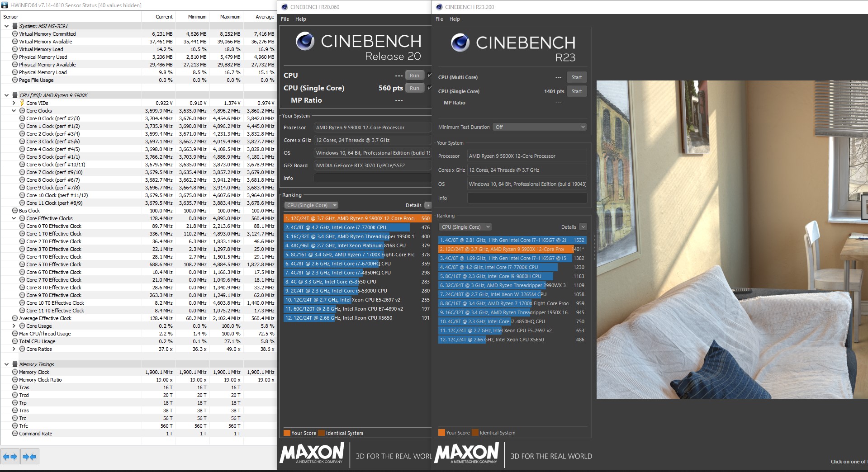Click the icon beside Tcas timing row
This screenshot has width=868, height=472.
click(x=15, y=387)
